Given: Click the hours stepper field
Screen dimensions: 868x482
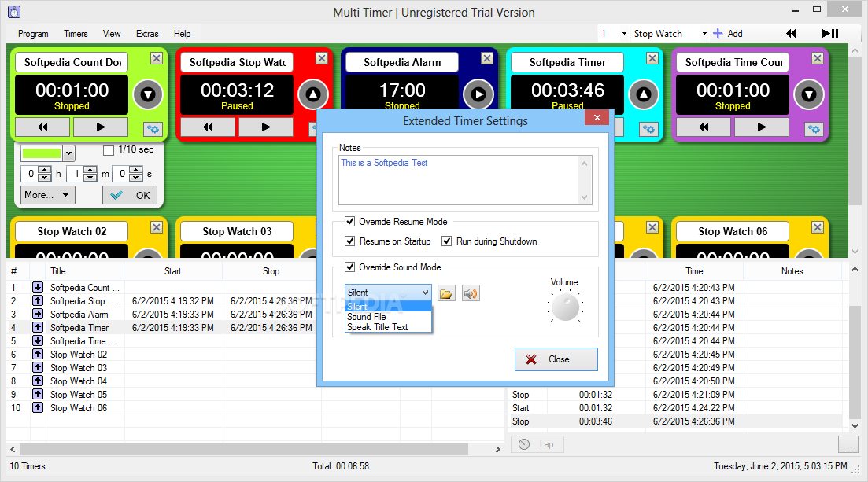Looking at the screenshot, I should pyautogui.click(x=36, y=174).
